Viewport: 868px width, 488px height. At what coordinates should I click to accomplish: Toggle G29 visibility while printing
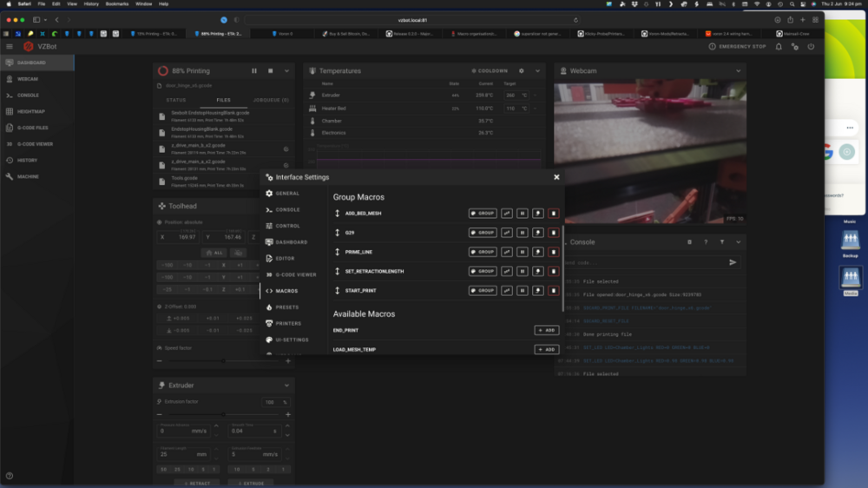[537, 233]
